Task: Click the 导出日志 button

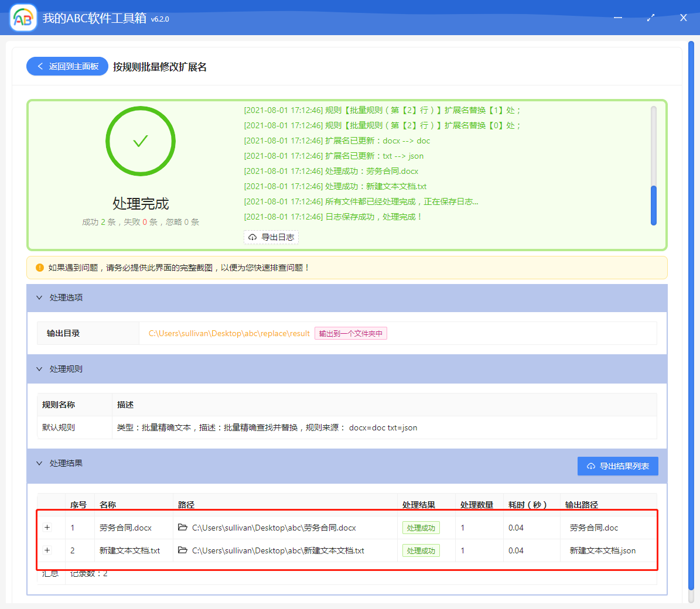Action: [271, 237]
